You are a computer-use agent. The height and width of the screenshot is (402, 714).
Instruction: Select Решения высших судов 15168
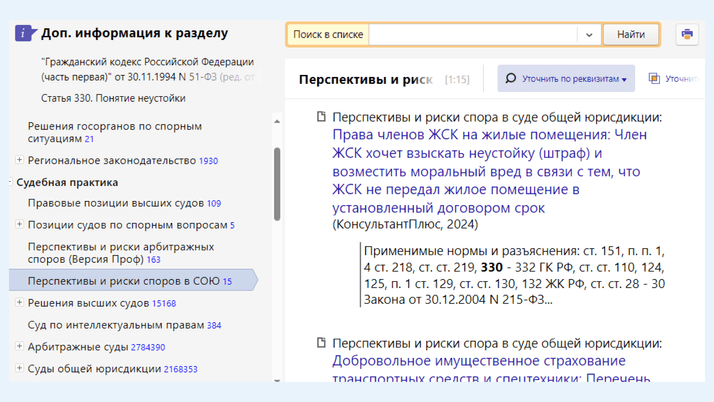click(102, 303)
